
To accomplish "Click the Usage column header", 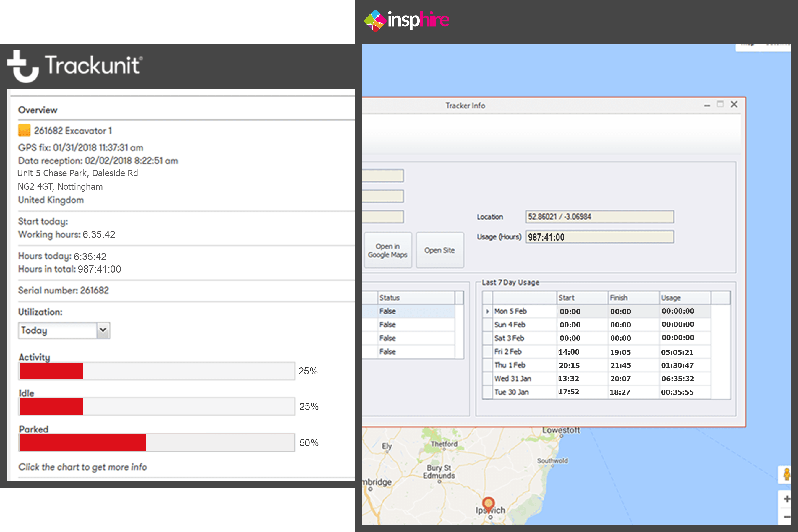I will pos(685,298).
